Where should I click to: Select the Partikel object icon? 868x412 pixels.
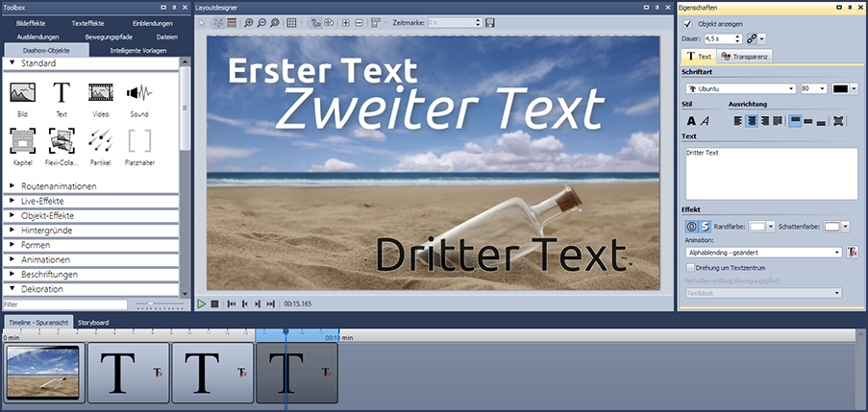pos(100,141)
